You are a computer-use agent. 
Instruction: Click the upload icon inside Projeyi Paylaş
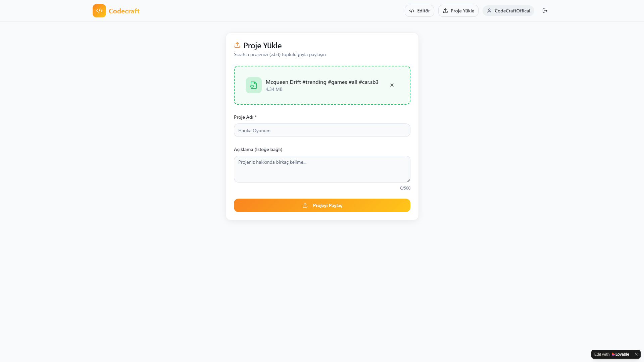[305, 205]
